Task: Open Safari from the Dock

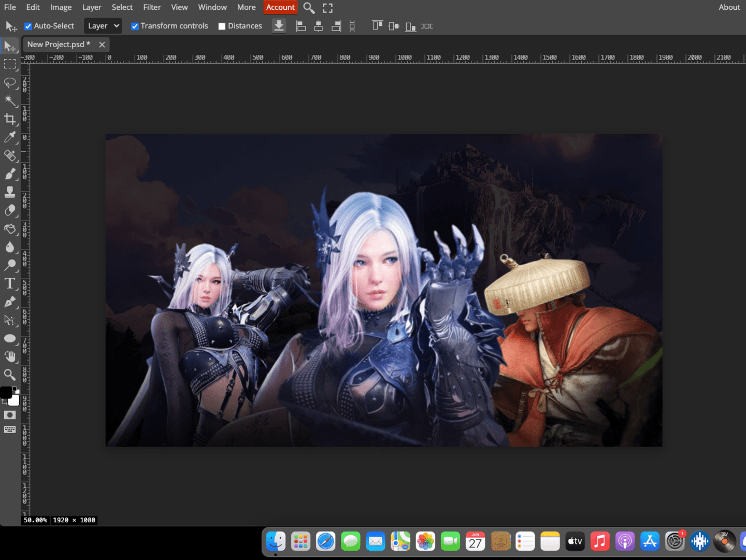Action: pos(326,542)
